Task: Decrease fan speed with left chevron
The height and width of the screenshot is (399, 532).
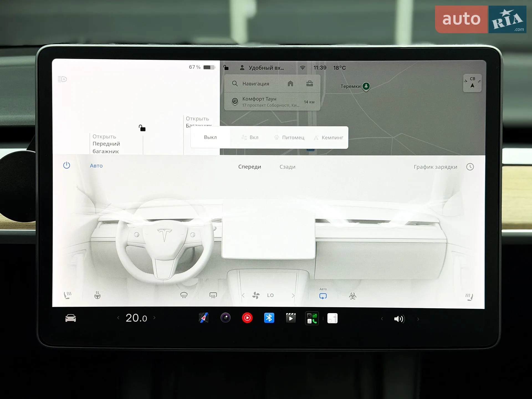Action: point(243,295)
